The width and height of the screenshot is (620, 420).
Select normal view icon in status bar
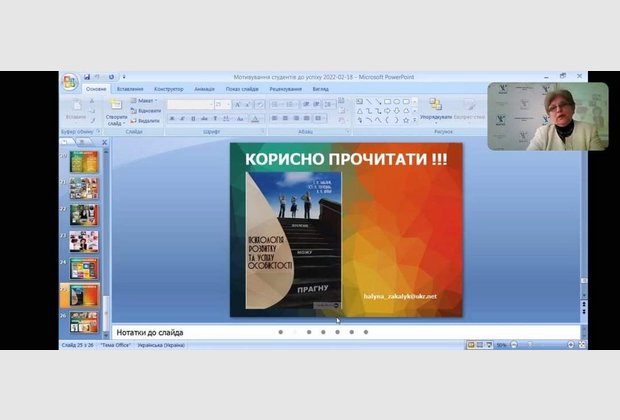[470, 345]
